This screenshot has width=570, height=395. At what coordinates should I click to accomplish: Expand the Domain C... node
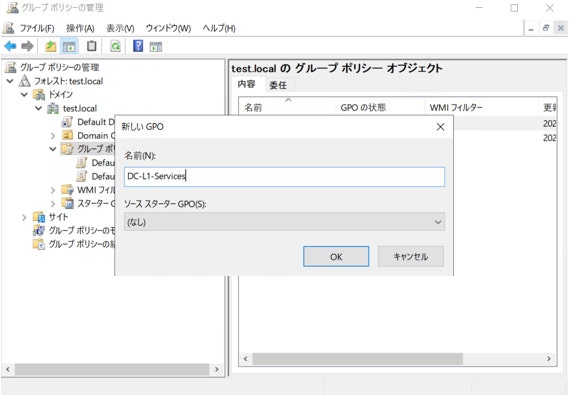(53, 136)
